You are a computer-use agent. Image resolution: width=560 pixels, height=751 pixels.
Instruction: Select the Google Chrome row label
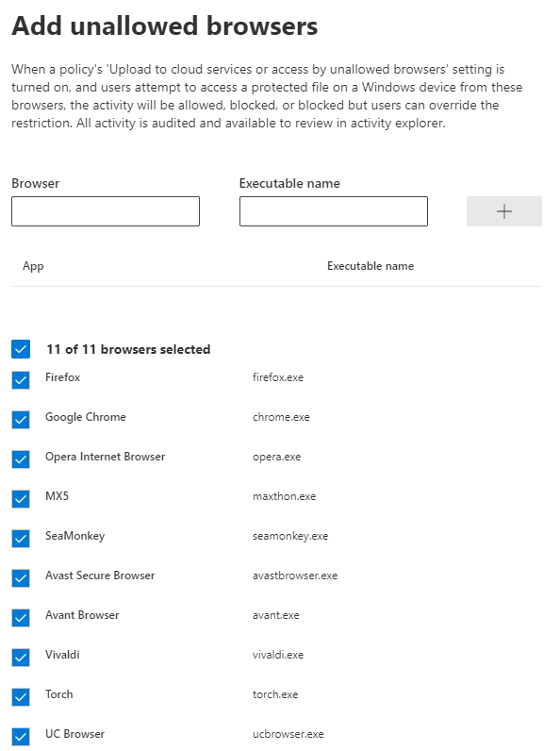(86, 417)
